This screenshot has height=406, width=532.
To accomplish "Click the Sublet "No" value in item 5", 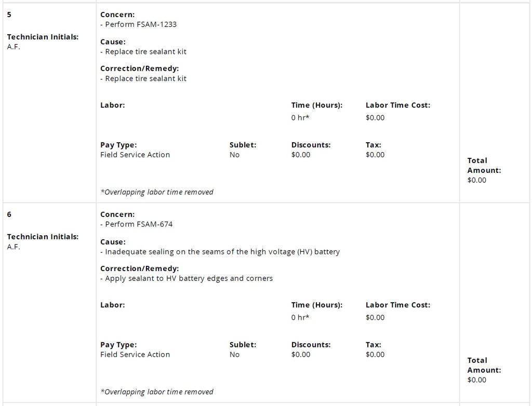I will 234,155.
